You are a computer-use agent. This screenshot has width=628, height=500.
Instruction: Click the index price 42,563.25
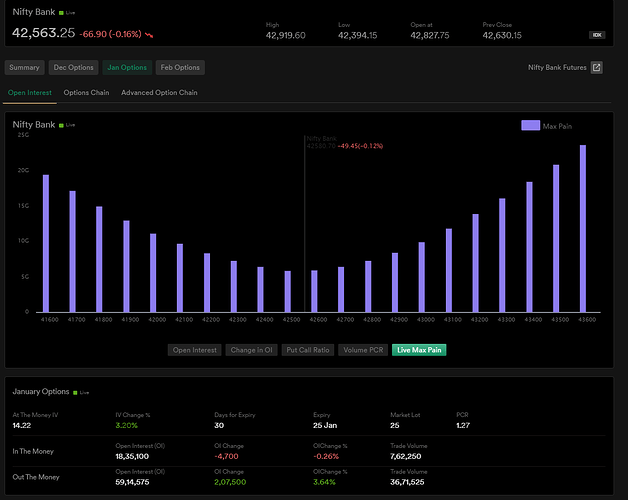point(43,33)
